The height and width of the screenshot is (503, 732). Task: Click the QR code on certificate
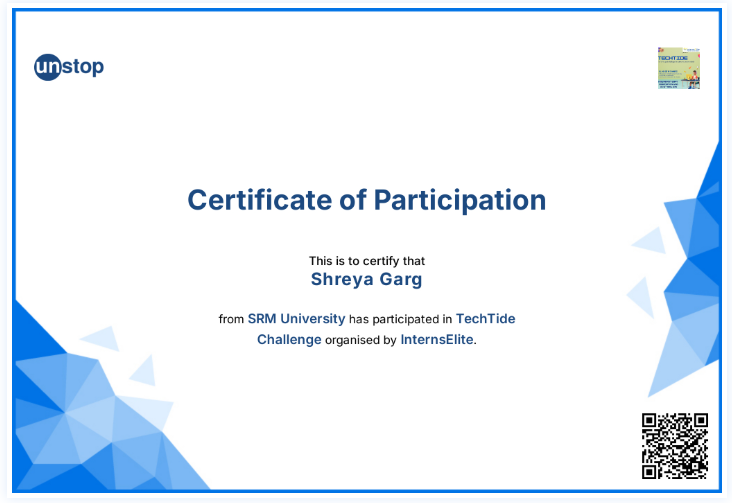[675, 446]
